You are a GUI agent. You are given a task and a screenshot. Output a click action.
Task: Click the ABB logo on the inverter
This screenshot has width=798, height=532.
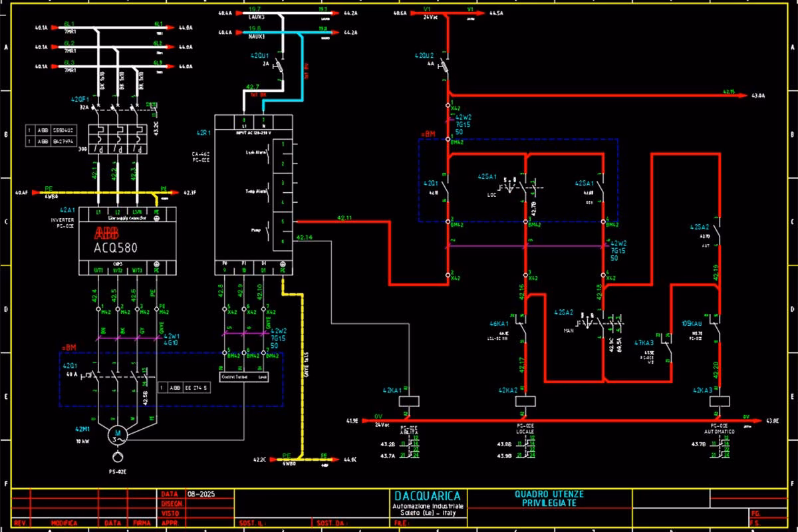coord(108,233)
